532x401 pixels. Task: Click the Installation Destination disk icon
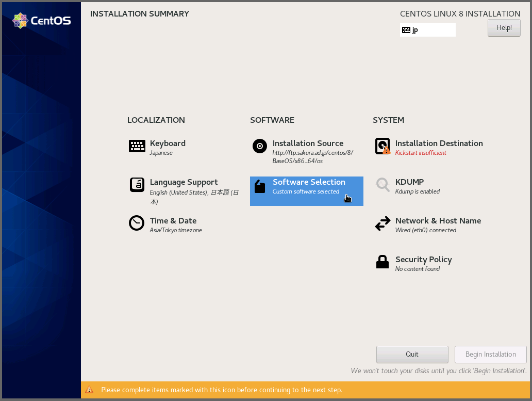click(x=383, y=146)
